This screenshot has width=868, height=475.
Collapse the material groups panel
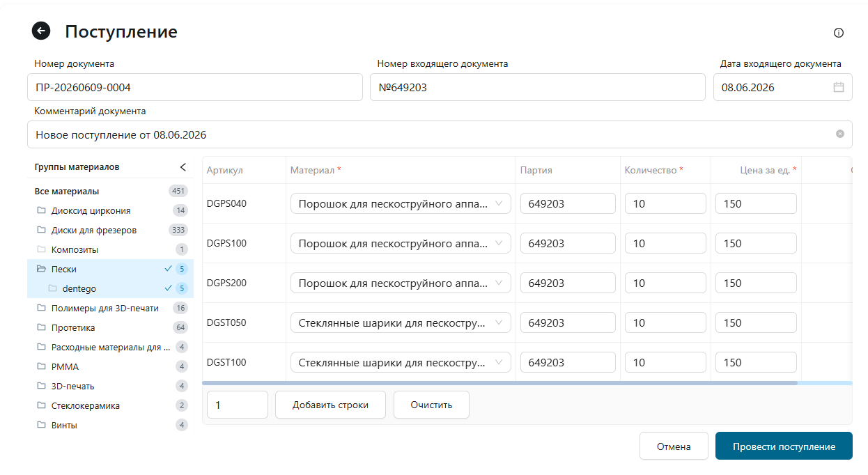click(183, 167)
